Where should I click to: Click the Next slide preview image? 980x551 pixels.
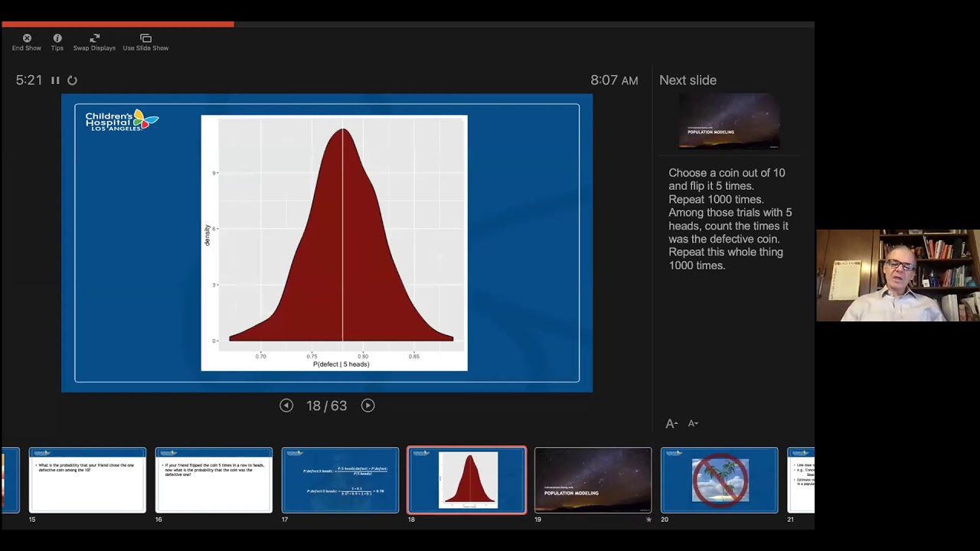click(x=729, y=121)
